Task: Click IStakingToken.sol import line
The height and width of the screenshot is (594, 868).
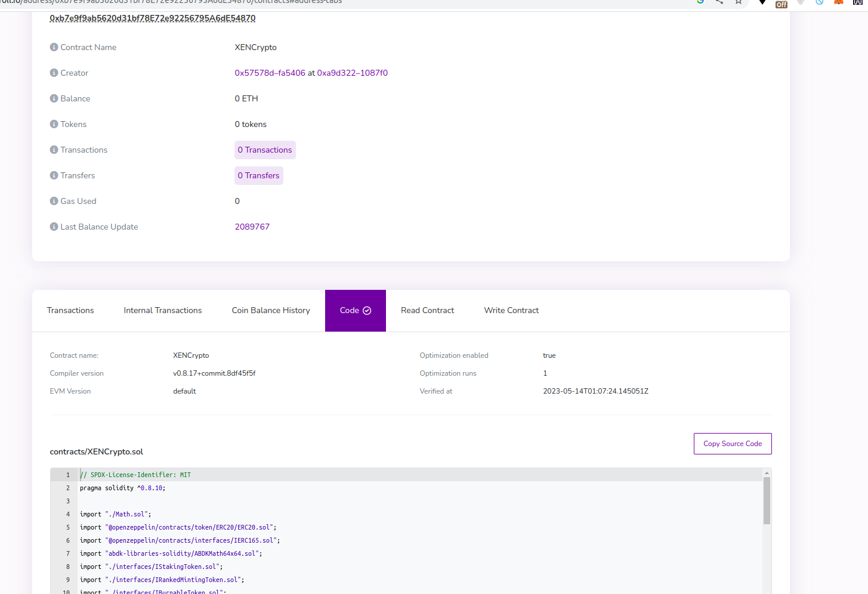Action: click(152, 567)
